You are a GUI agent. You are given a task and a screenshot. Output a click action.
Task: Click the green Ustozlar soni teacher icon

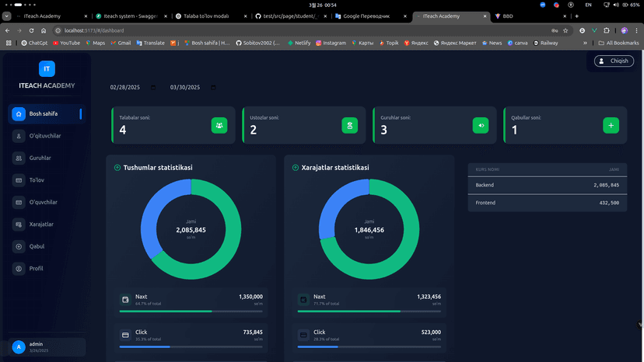tap(350, 125)
